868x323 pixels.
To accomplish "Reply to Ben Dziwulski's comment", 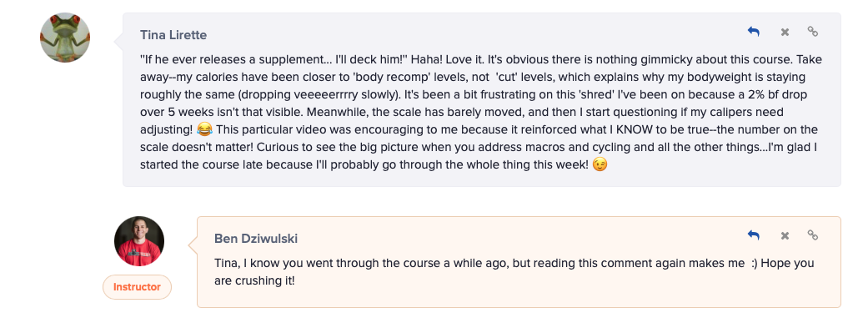I will (x=754, y=235).
